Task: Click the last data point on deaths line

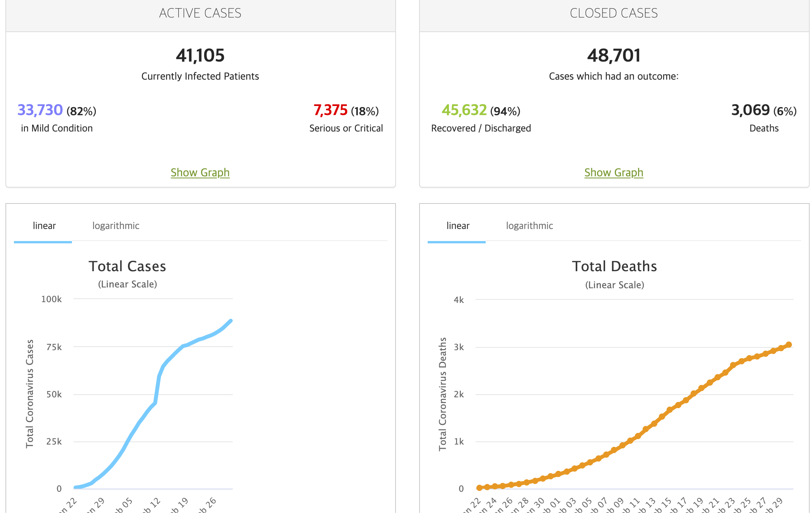Action: point(789,345)
